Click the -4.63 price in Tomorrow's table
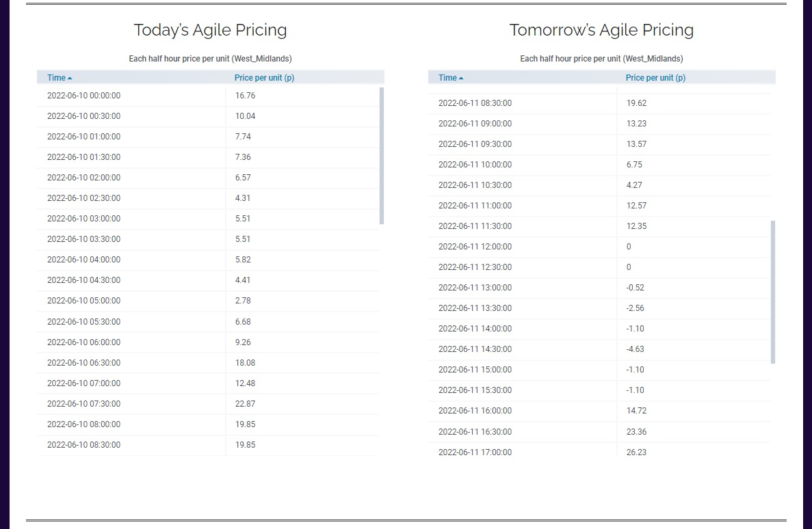 pos(635,349)
